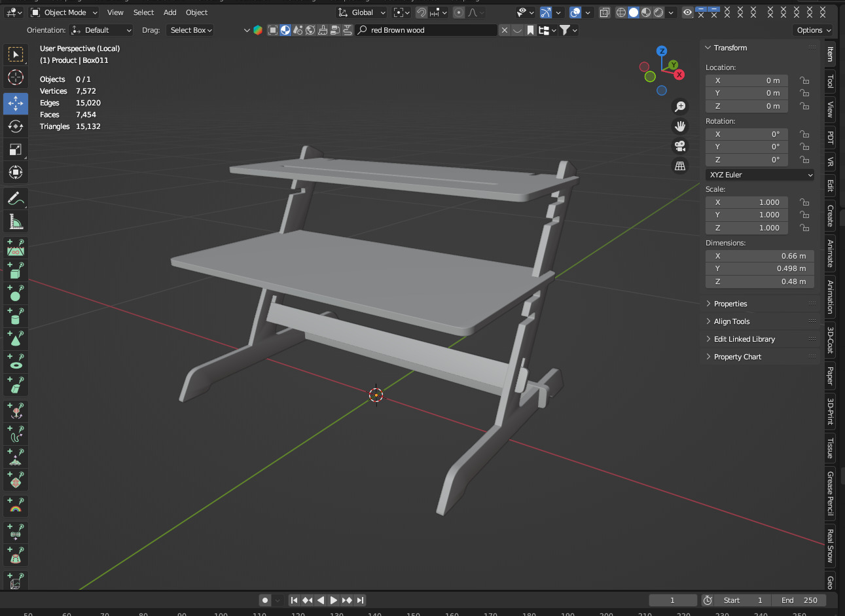The width and height of the screenshot is (845, 616).
Task: Switch perspective/orthographic grid icon
Action: pyautogui.click(x=680, y=166)
